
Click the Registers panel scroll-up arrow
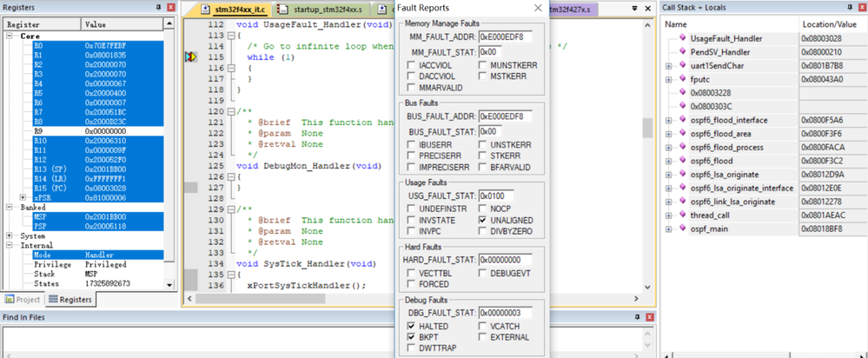pos(169,23)
